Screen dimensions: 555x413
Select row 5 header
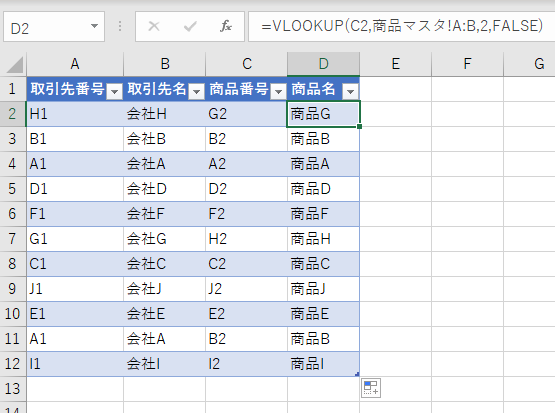point(13,189)
